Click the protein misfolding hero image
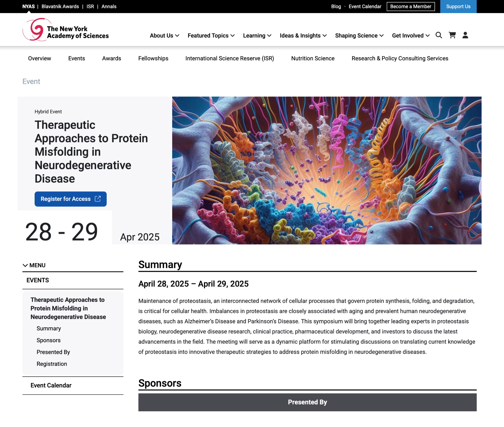Image resolution: width=504 pixels, height=427 pixels. pyautogui.click(x=327, y=170)
